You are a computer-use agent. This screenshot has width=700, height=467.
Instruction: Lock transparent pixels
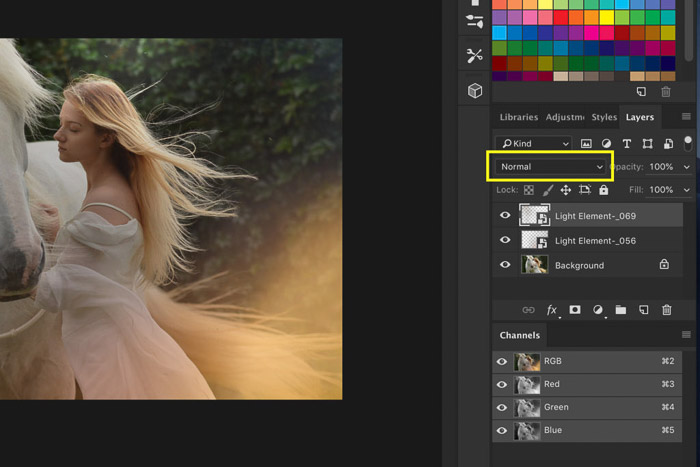point(529,190)
